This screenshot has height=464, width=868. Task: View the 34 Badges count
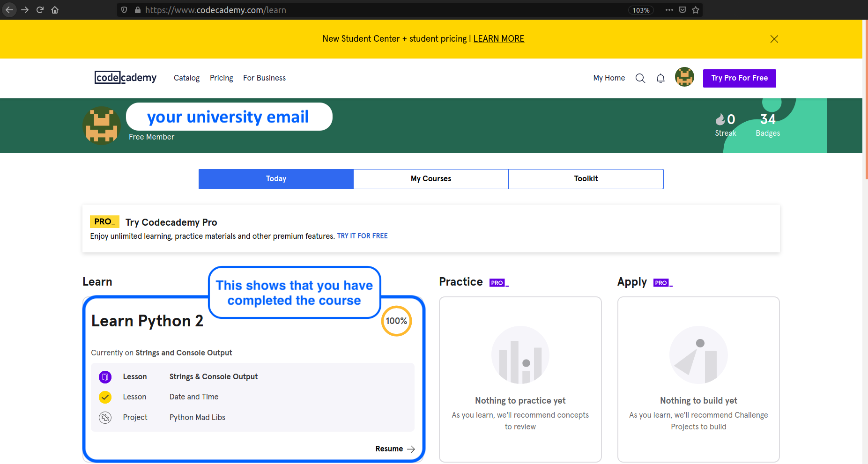(x=768, y=125)
